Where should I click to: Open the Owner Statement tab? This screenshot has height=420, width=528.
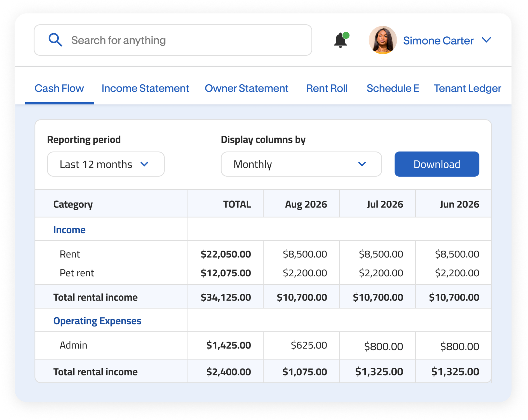pyautogui.click(x=247, y=88)
